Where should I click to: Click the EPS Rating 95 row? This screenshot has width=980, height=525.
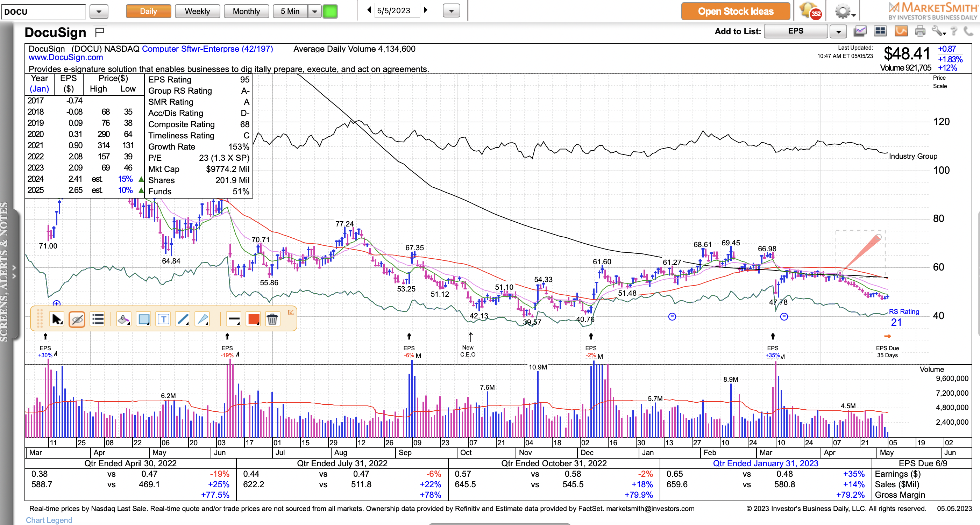(x=199, y=79)
